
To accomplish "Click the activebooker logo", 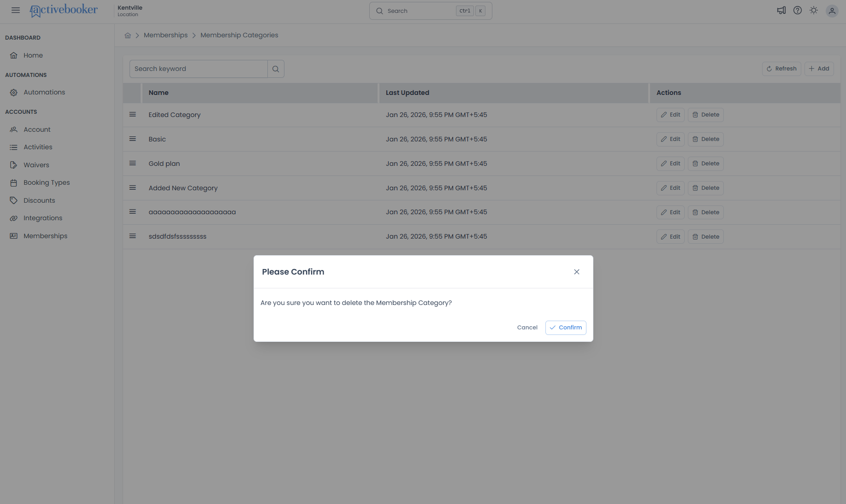I will (64, 10).
